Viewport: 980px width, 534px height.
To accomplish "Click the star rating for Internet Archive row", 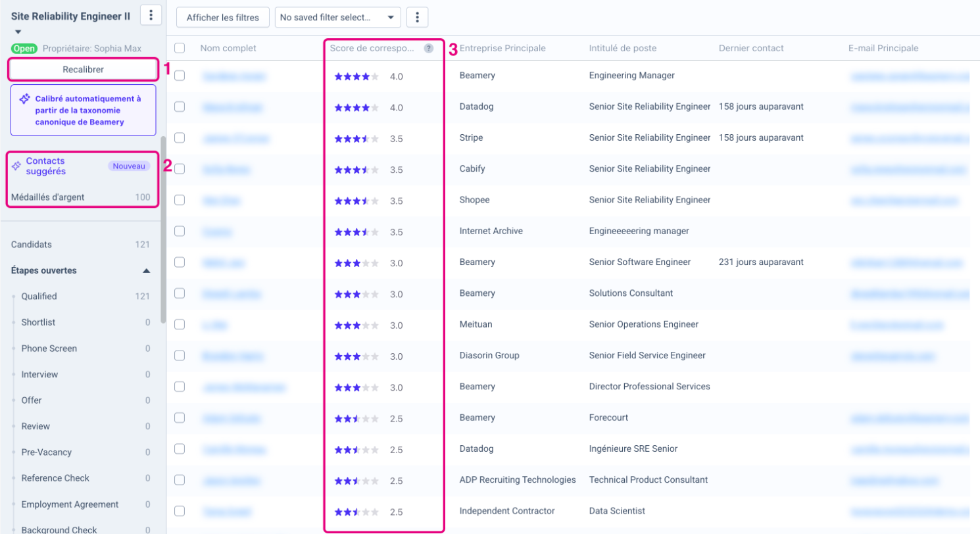I will coord(356,232).
